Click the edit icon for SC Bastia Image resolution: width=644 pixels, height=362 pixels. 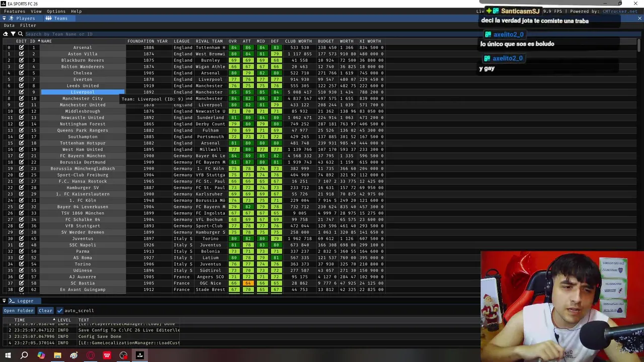pos(21,283)
